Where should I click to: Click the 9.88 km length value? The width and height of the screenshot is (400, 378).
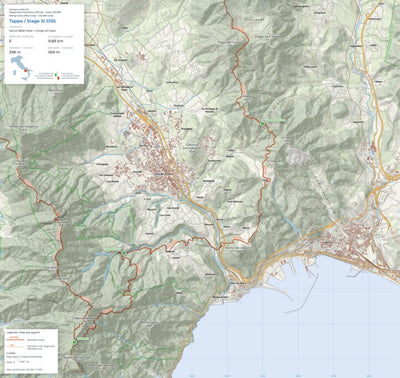coord(55,41)
